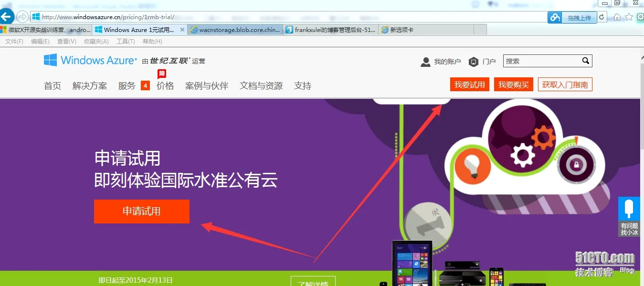Click the cloud upload 拖拽上传 button
This screenshot has height=286, width=644.
coord(572,17)
